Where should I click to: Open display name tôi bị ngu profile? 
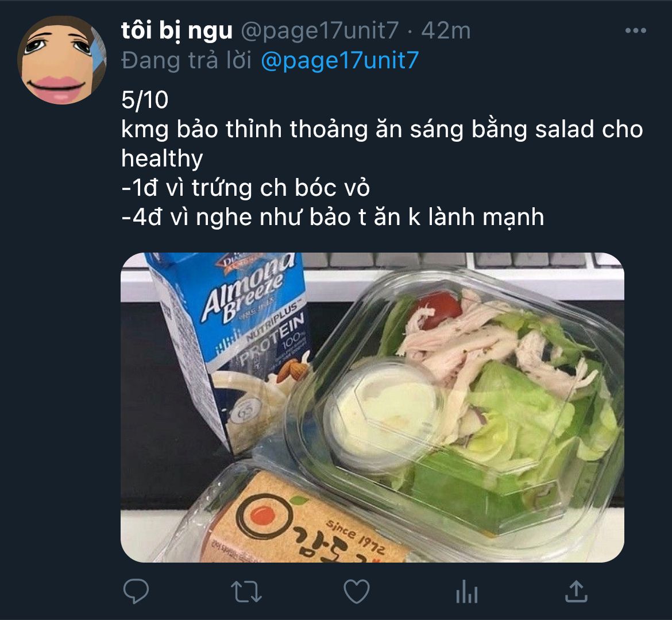click(176, 31)
